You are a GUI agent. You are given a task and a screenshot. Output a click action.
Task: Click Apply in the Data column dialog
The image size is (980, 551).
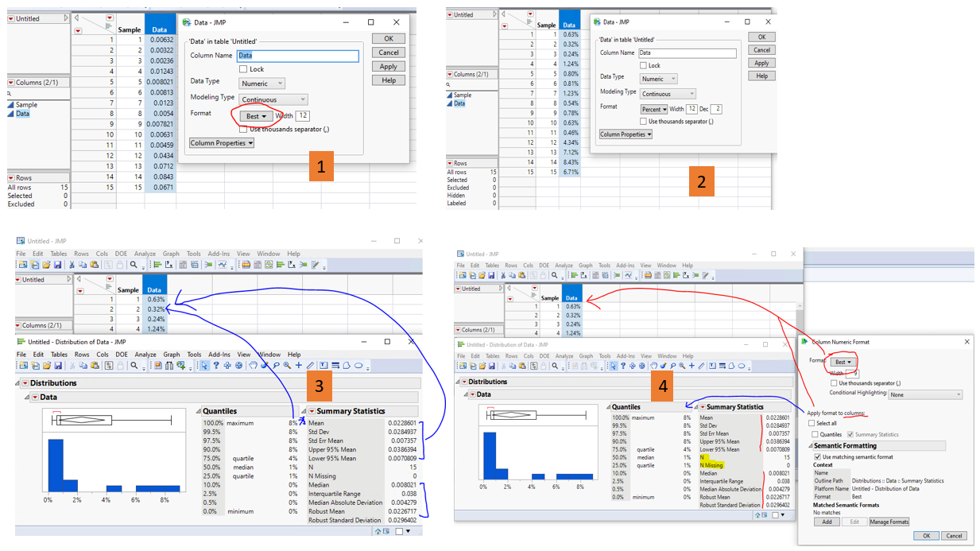(388, 66)
